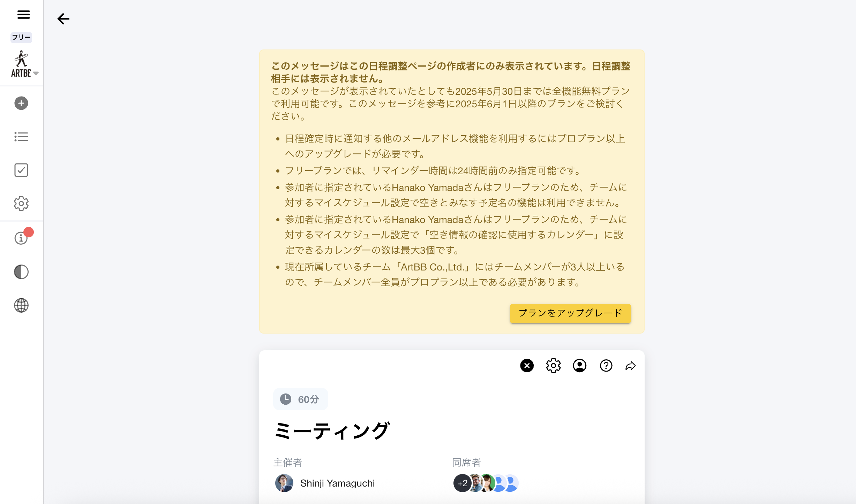Viewport: 856px width, 504px height.
Task: Toggle dark mode contrast icon
Action: 21,272
